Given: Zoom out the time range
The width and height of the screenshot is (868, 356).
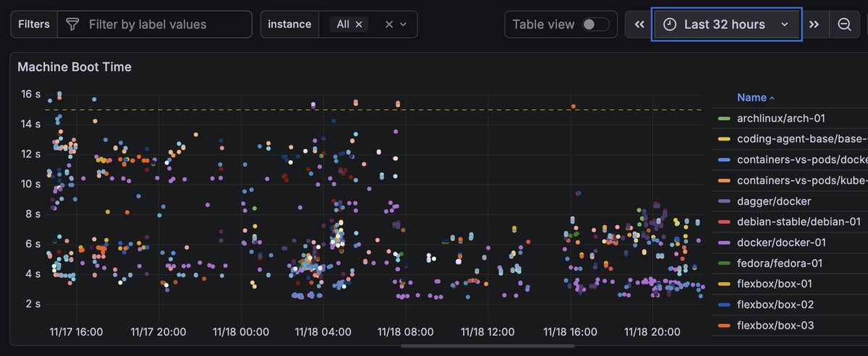Looking at the screenshot, I should (x=843, y=25).
